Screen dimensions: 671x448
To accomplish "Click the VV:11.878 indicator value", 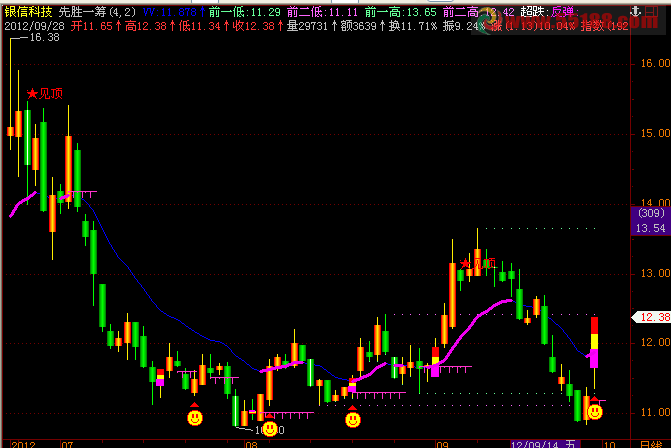I will (173, 12).
